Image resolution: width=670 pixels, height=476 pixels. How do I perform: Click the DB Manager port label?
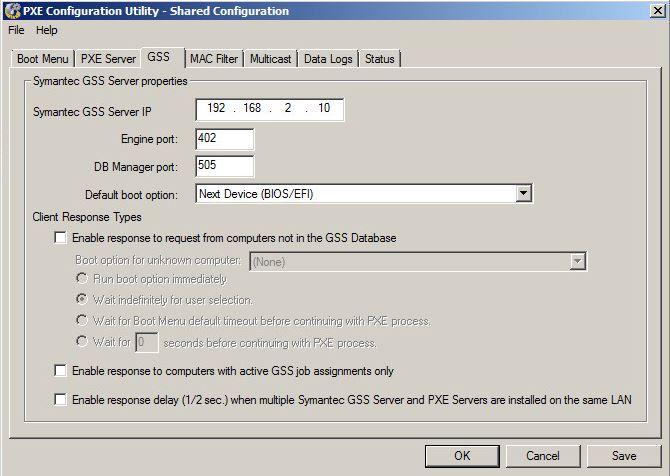click(x=136, y=167)
